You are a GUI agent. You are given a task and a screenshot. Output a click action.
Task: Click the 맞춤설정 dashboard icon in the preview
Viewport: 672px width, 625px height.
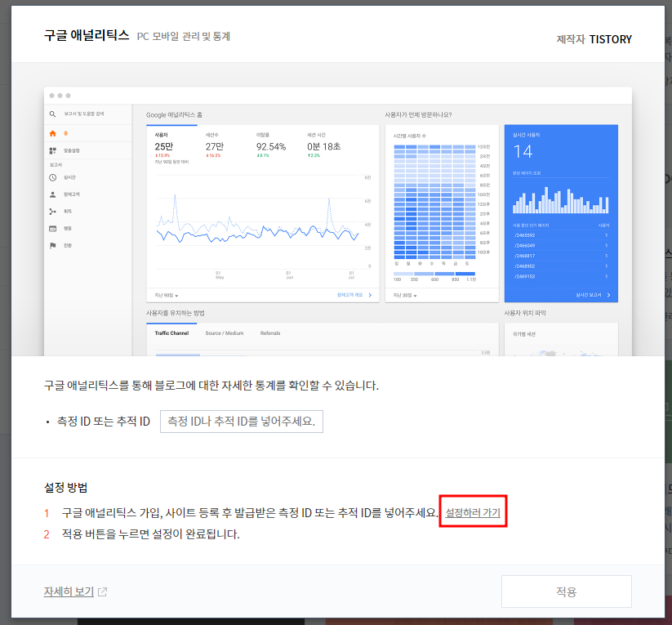point(53,150)
